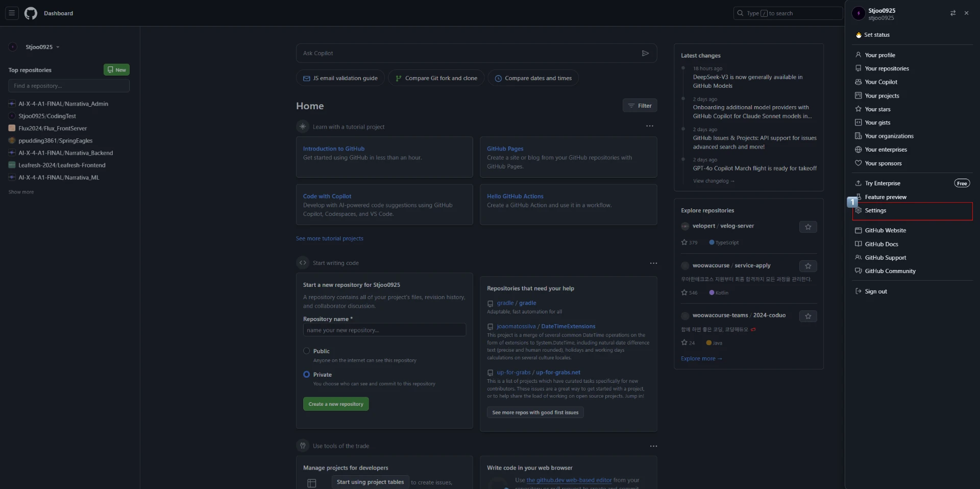The height and width of the screenshot is (489, 980).
Task: Click Create a new repository button
Action: [336, 404]
